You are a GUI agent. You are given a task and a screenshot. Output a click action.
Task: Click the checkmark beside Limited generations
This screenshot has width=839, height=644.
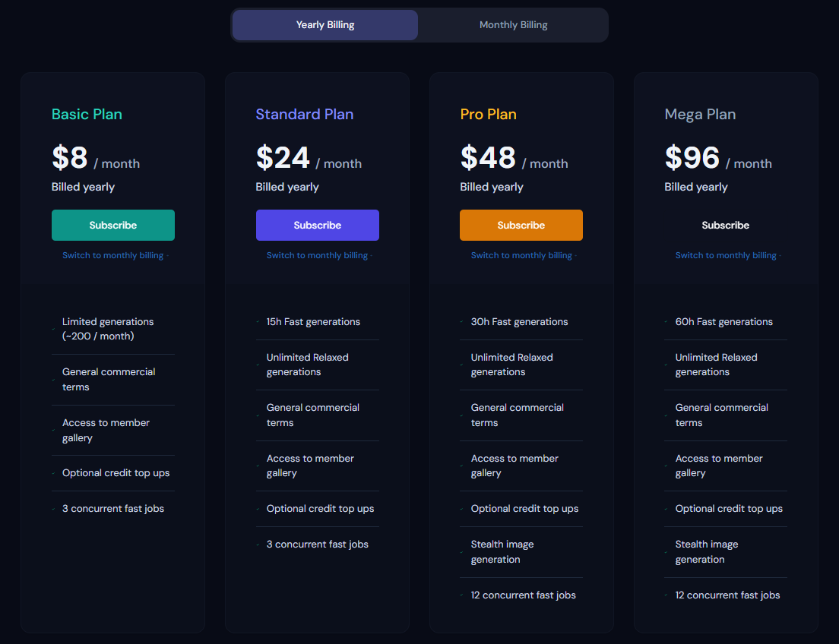coord(54,330)
